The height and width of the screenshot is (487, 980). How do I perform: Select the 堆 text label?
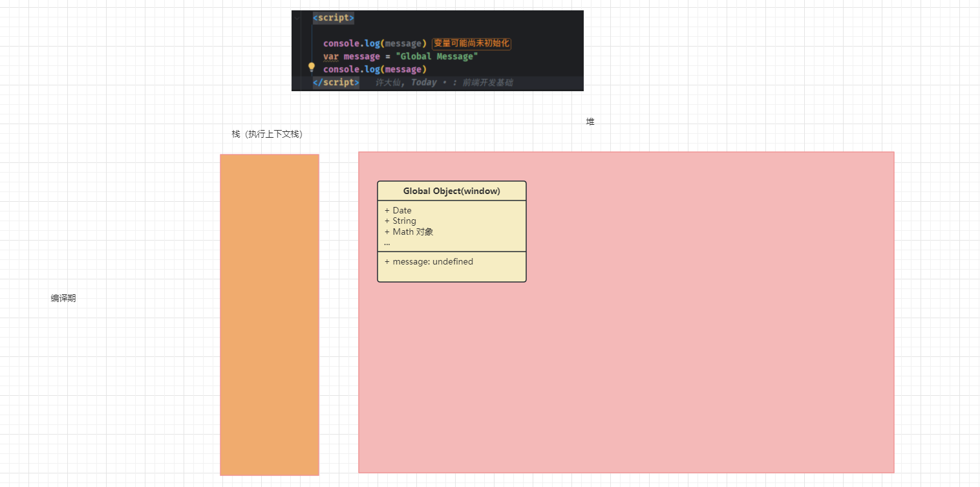point(590,122)
